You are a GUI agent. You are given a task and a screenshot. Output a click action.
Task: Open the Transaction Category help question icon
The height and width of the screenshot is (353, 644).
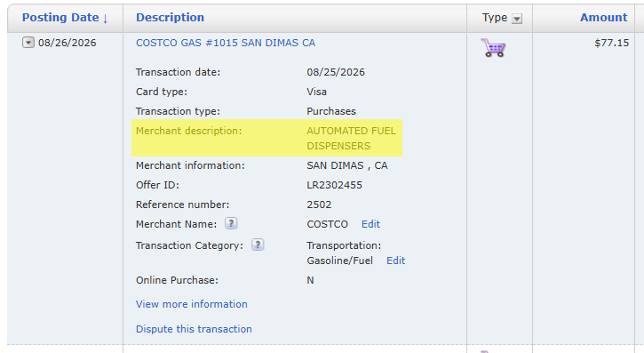[x=258, y=245]
